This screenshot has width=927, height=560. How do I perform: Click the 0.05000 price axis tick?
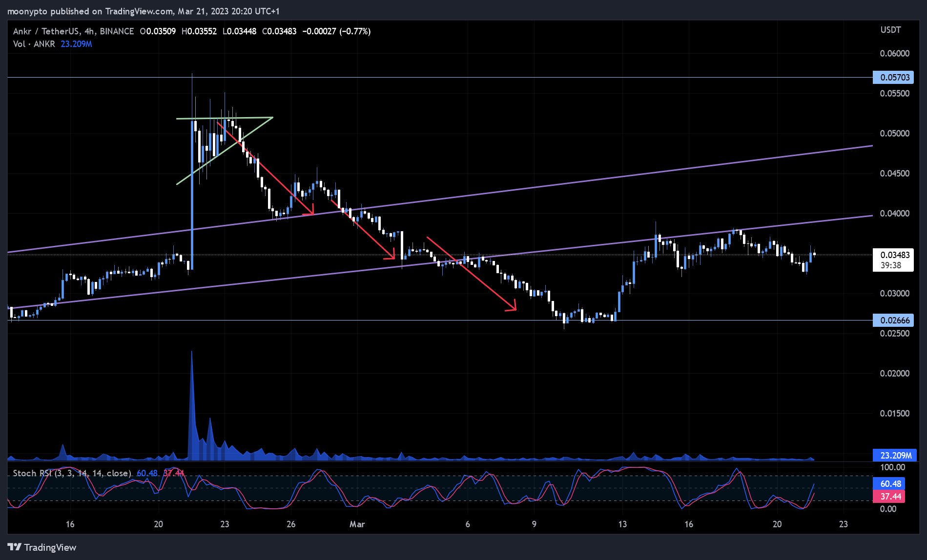(x=895, y=133)
